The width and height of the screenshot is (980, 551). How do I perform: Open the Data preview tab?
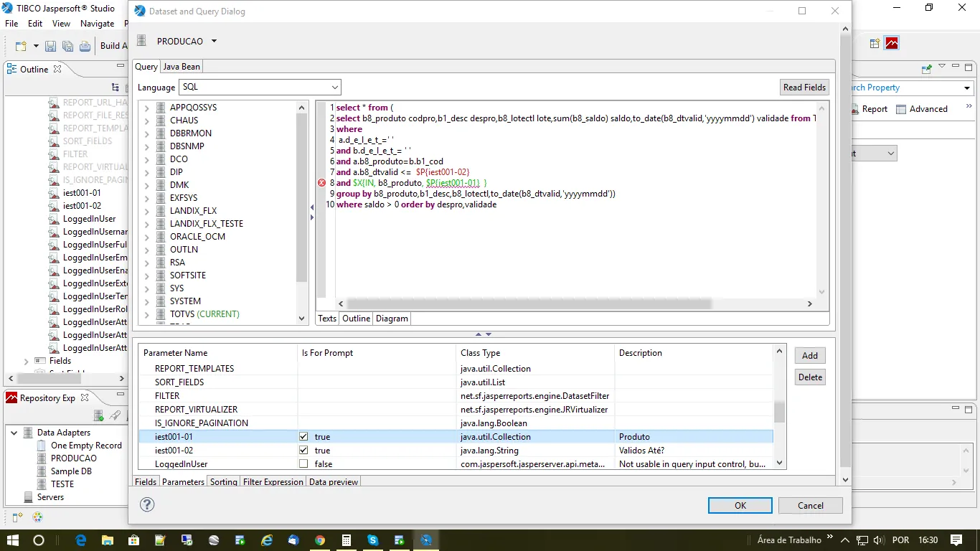pyautogui.click(x=334, y=482)
